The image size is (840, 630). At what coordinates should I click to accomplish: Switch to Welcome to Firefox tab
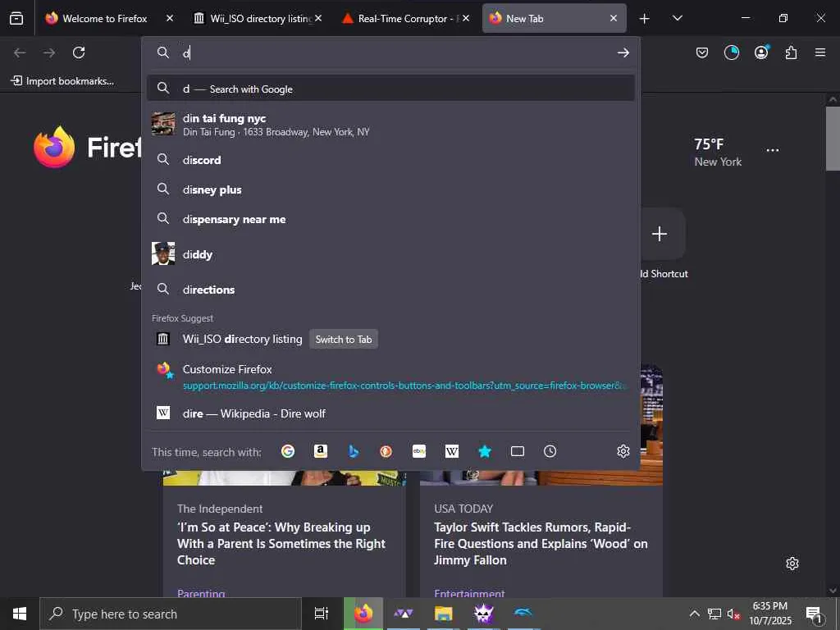(x=104, y=18)
